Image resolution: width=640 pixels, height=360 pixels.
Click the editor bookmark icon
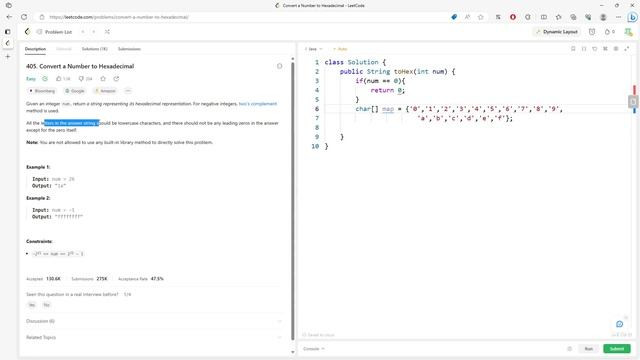pos(573,49)
